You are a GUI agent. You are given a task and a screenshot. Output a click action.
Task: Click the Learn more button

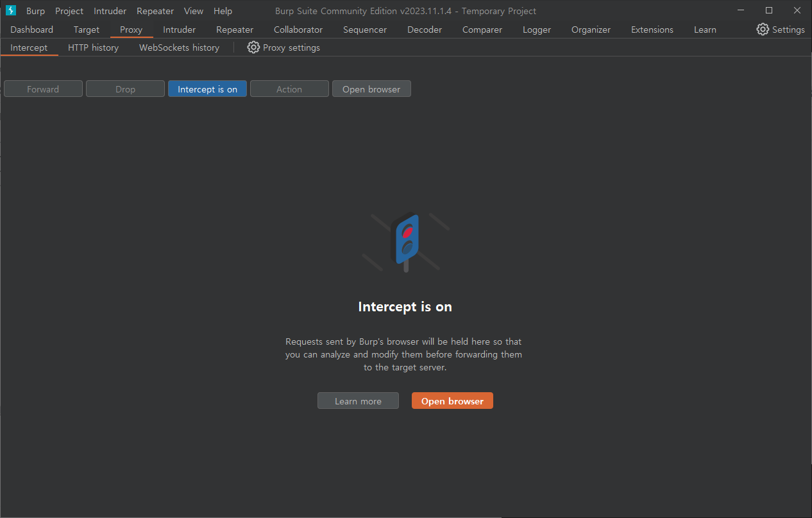pyautogui.click(x=358, y=401)
